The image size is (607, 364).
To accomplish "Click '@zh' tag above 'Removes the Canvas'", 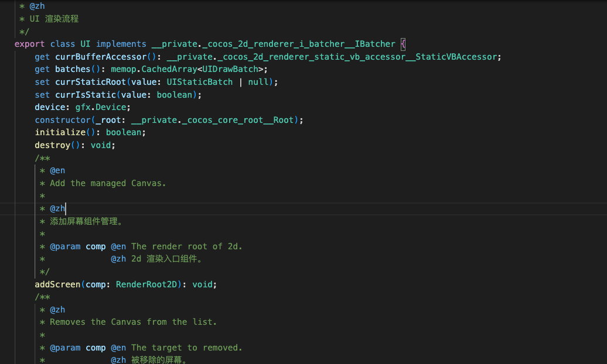I will [57, 310].
